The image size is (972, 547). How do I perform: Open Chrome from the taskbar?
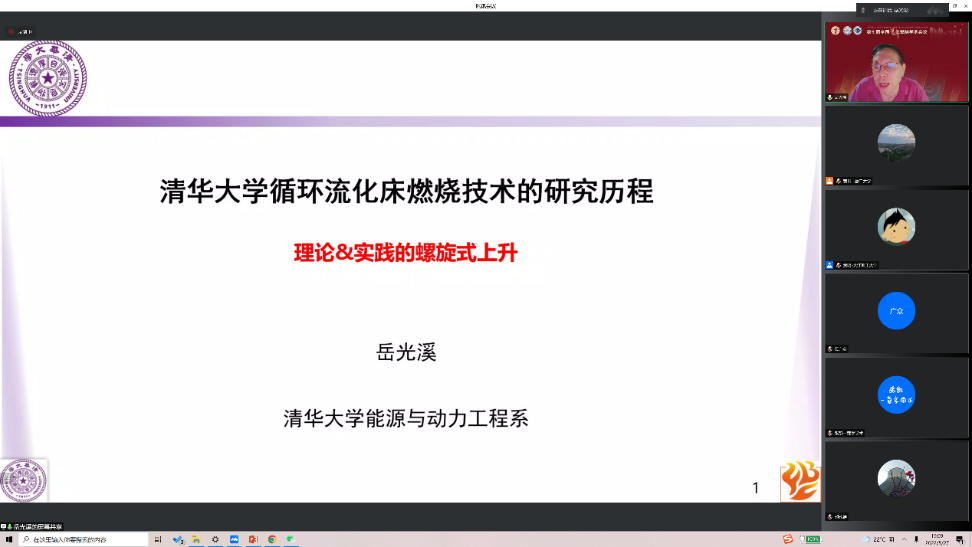tap(272, 539)
